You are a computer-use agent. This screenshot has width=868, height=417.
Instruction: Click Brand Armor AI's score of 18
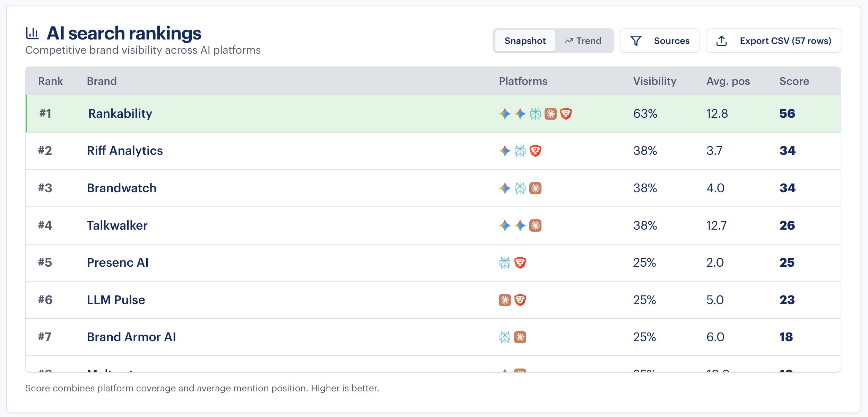tap(786, 337)
